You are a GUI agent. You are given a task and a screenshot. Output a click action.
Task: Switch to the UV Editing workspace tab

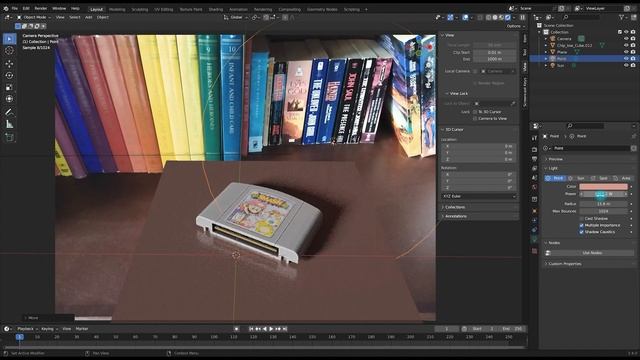[x=164, y=9]
